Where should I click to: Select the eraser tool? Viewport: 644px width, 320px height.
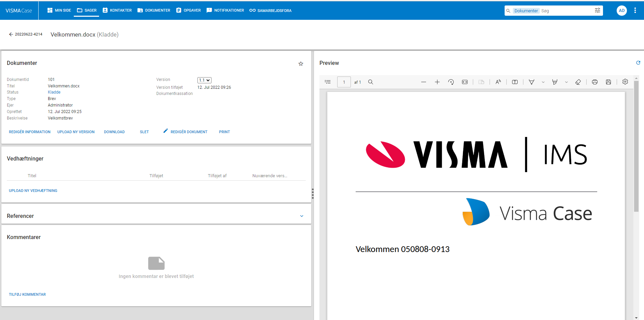click(578, 82)
